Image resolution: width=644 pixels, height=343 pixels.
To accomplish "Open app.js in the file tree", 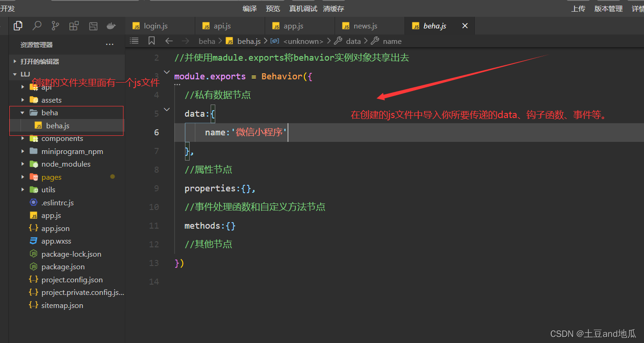I will (67, 216).
